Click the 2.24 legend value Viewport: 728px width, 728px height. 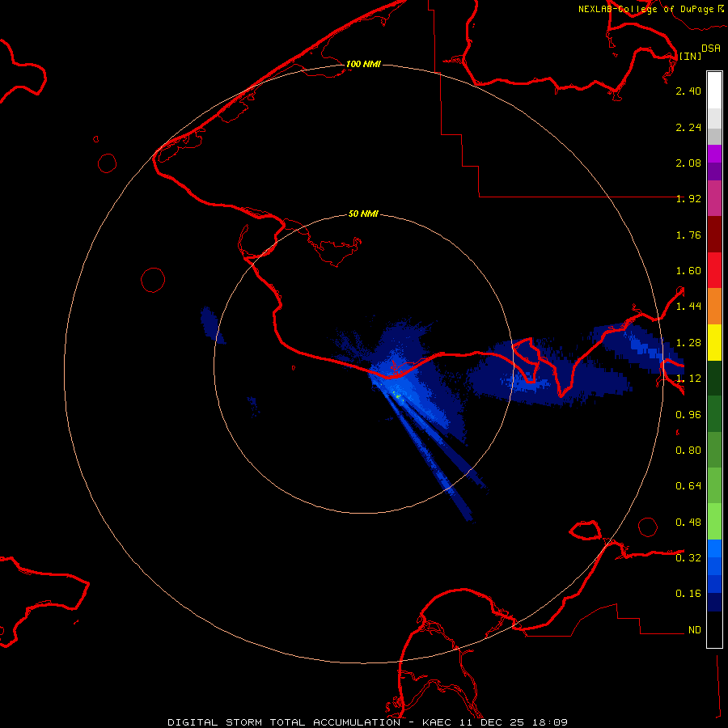click(688, 127)
